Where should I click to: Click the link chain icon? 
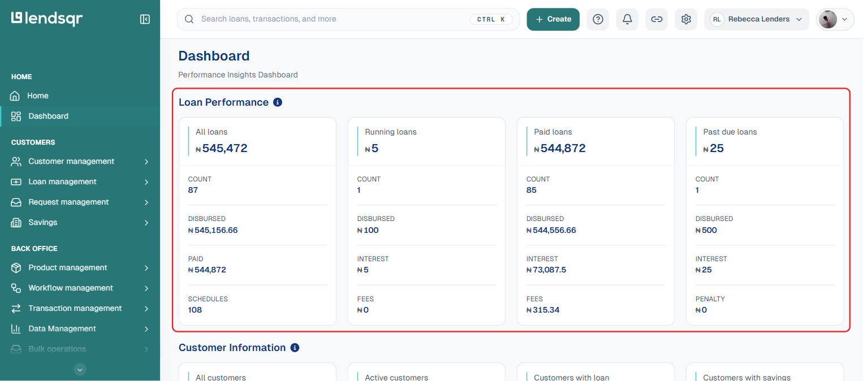coord(657,19)
